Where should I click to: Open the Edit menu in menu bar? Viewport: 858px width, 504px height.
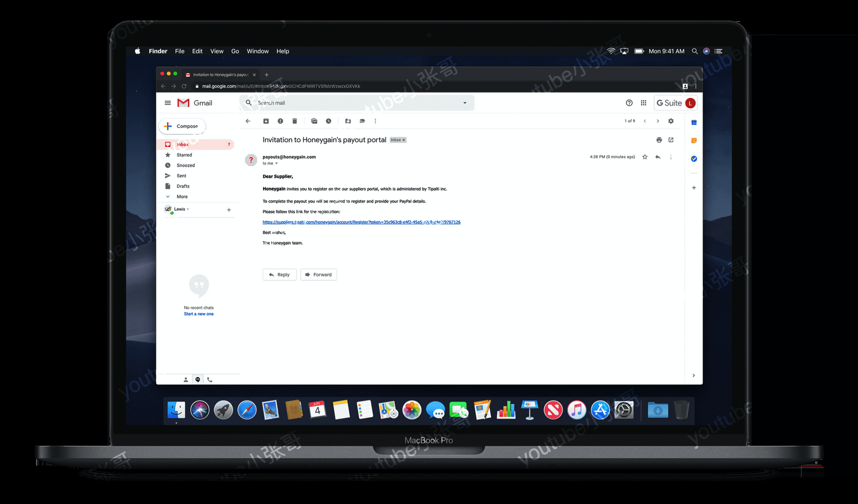click(x=197, y=51)
